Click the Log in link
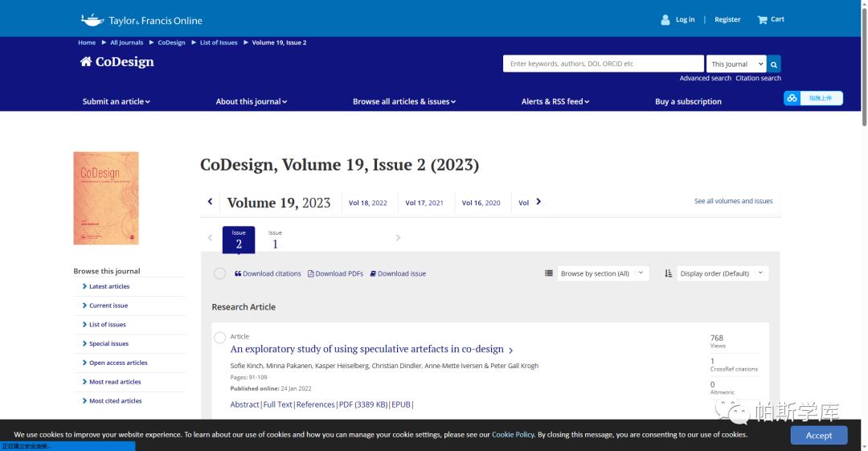868x451 pixels. pyautogui.click(x=685, y=19)
